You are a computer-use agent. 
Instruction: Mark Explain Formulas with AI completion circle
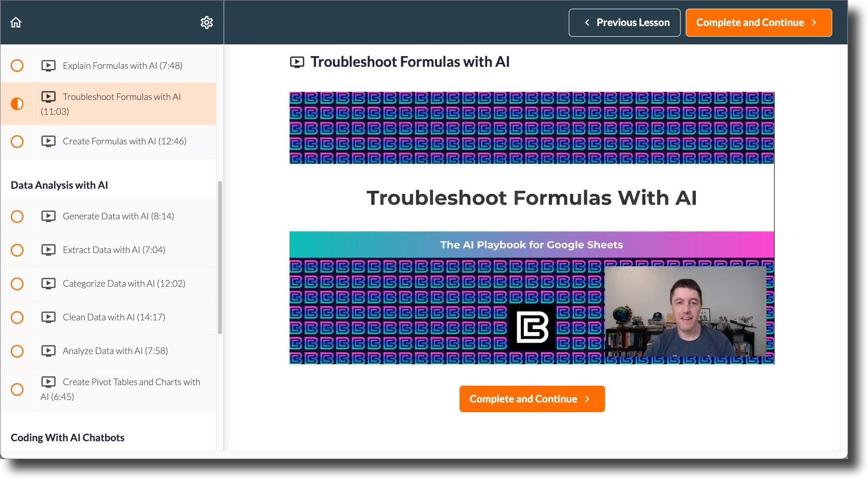(x=17, y=66)
